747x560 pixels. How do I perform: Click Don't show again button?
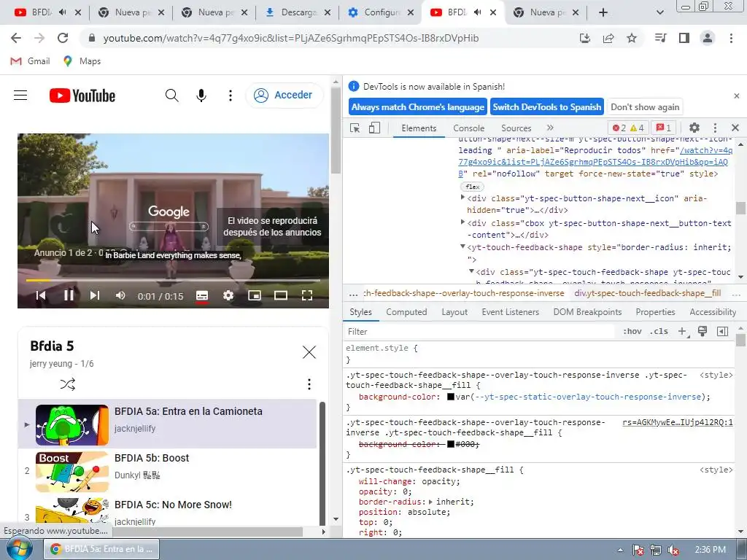tap(645, 107)
